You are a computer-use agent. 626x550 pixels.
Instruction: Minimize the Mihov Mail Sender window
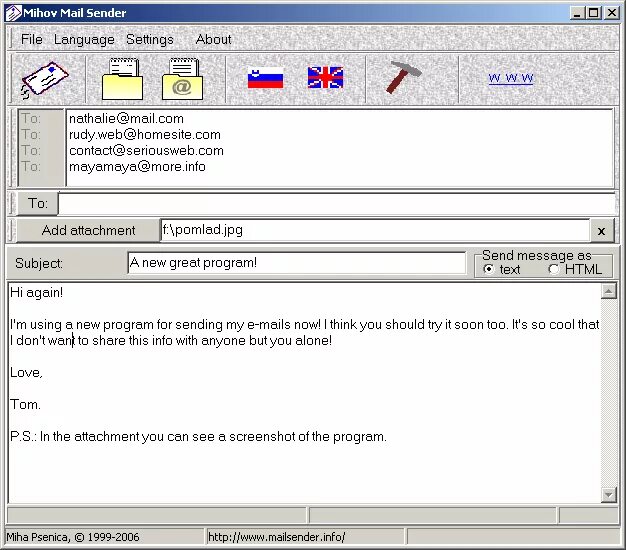pos(576,13)
